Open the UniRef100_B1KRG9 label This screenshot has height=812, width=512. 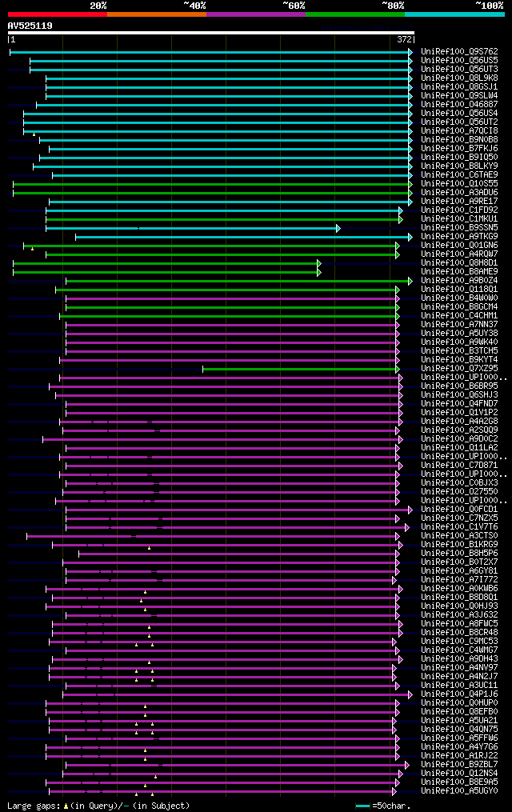[460, 545]
